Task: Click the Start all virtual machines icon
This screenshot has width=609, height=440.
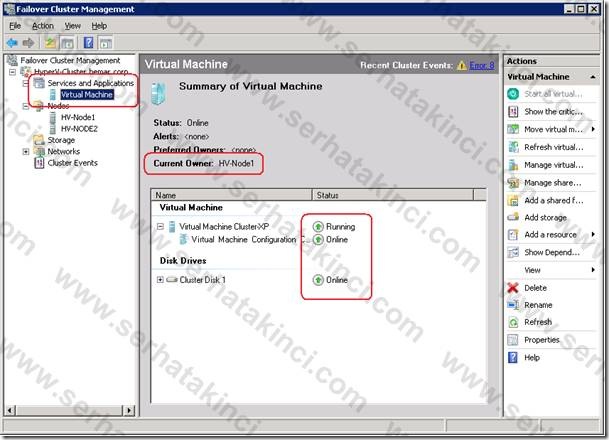Action: (513, 94)
